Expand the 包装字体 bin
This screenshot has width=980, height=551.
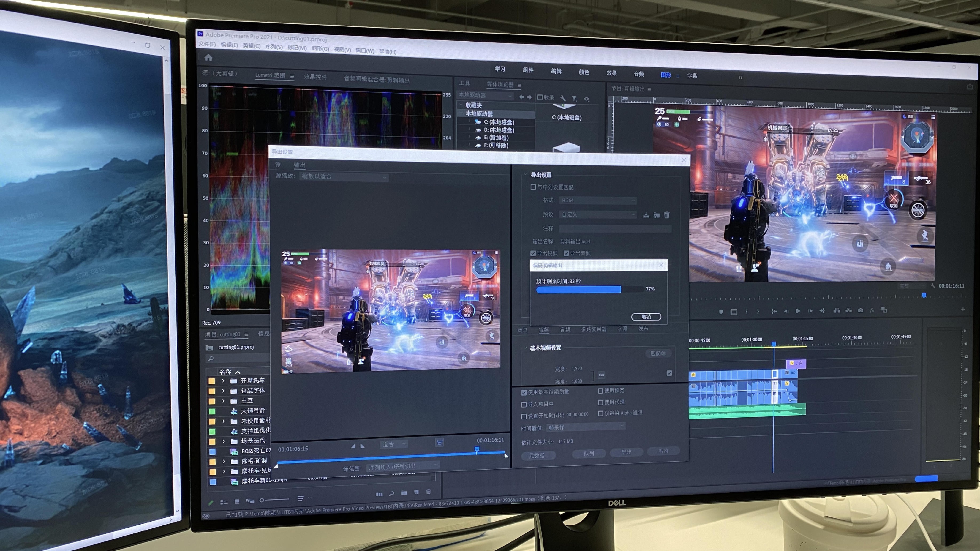click(x=223, y=390)
